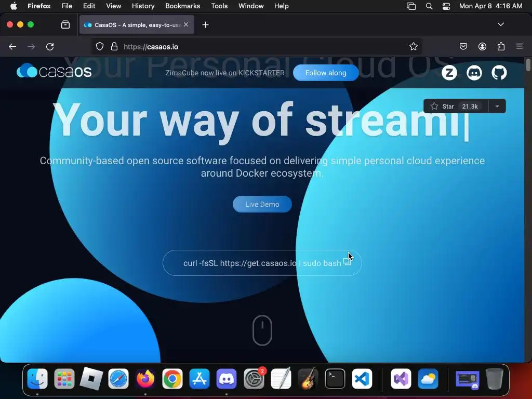532x399 pixels.
Task: Open Roblox from the Dock
Action: tap(91, 378)
